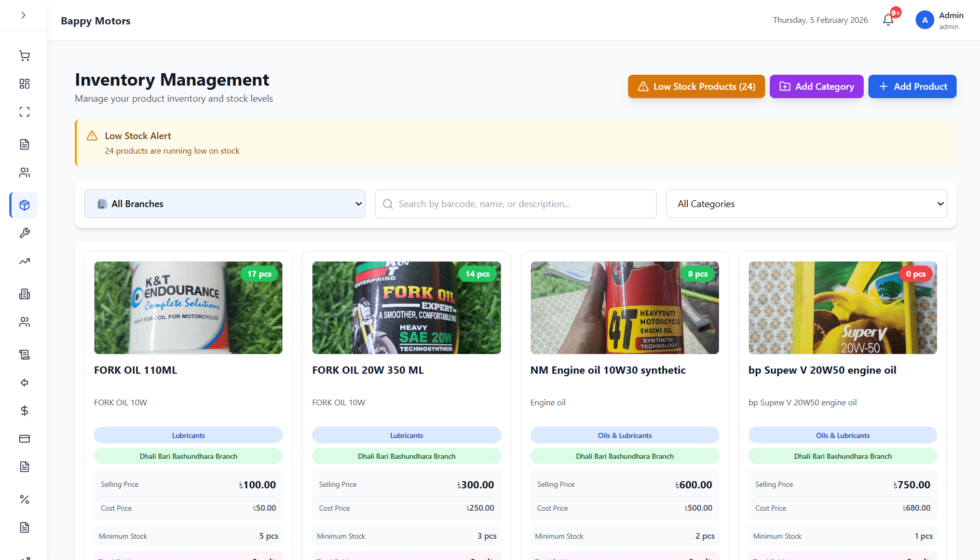The width and height of the screenshot is (980, 560).
Task: Click the selling price ৳600.00
Action: (x=693, y=485)
